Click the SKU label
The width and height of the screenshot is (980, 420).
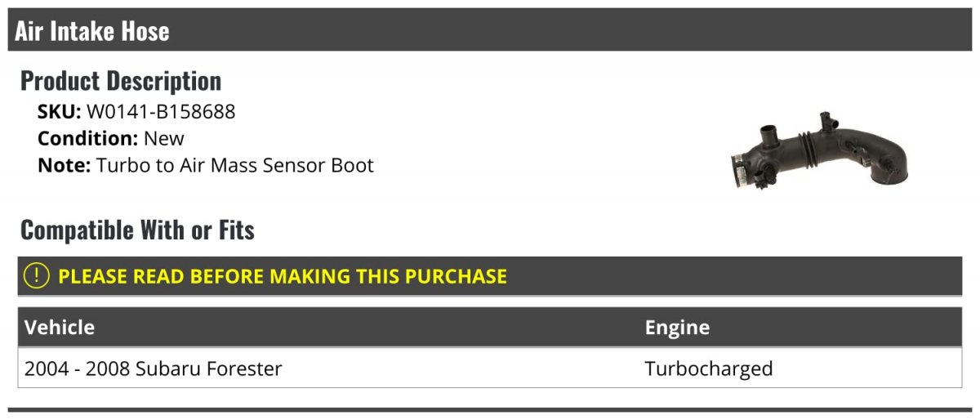60,112
